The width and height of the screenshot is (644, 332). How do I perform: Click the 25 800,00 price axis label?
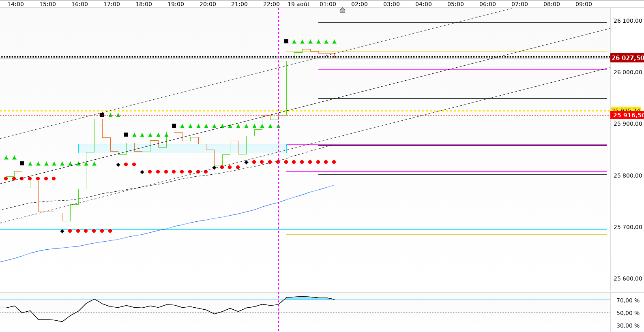point(628,176)
